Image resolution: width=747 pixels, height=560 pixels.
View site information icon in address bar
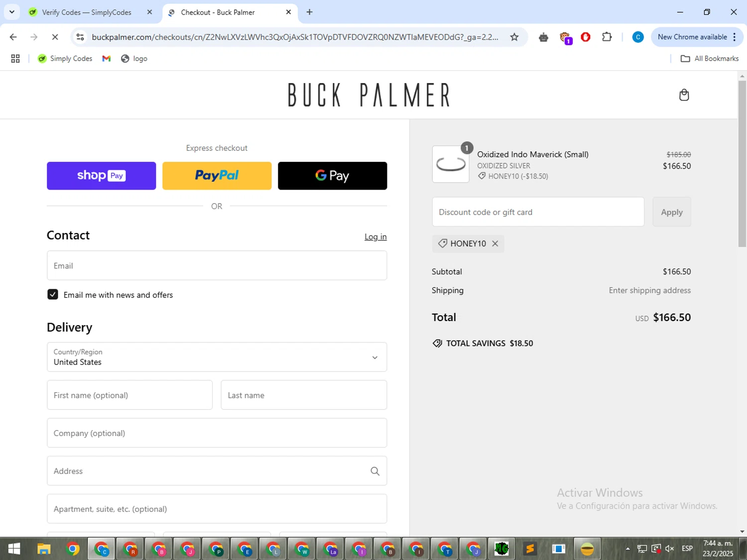(x=80, y=37)
